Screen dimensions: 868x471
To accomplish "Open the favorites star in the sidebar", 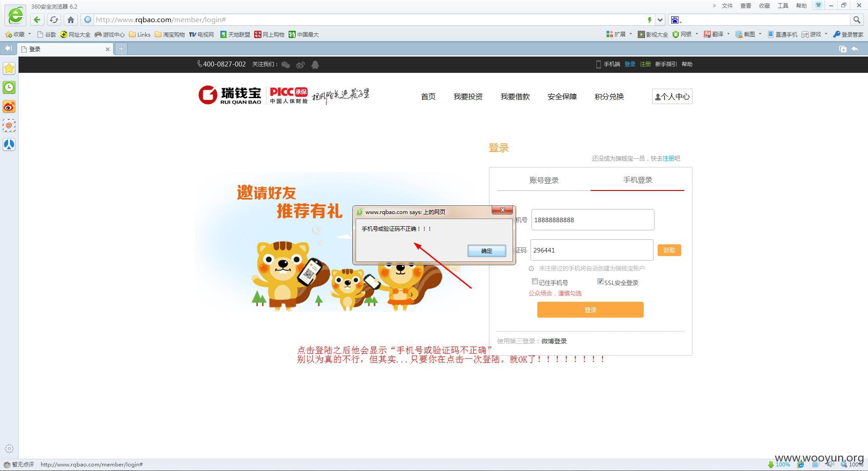I will (9, 68).
